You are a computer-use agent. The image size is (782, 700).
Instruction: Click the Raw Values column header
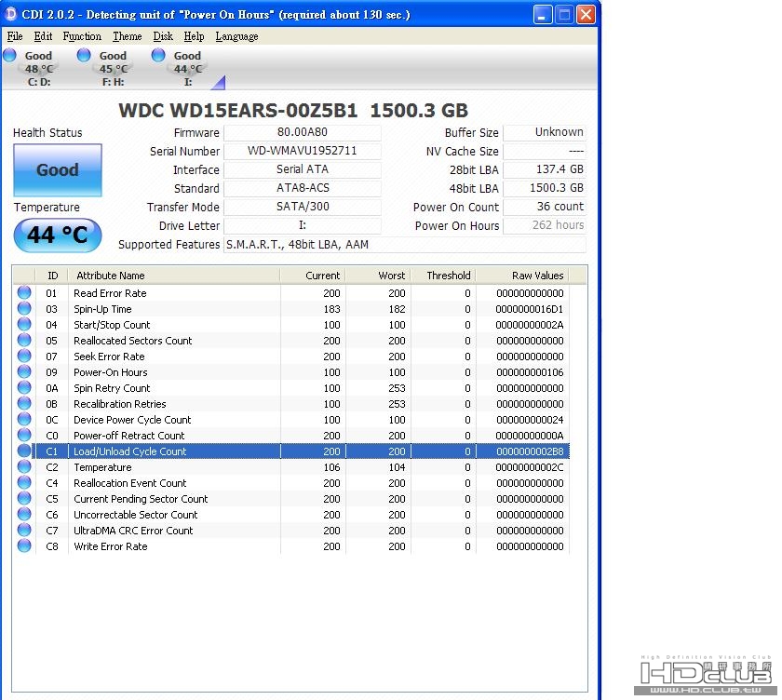(x=522, y=276)
